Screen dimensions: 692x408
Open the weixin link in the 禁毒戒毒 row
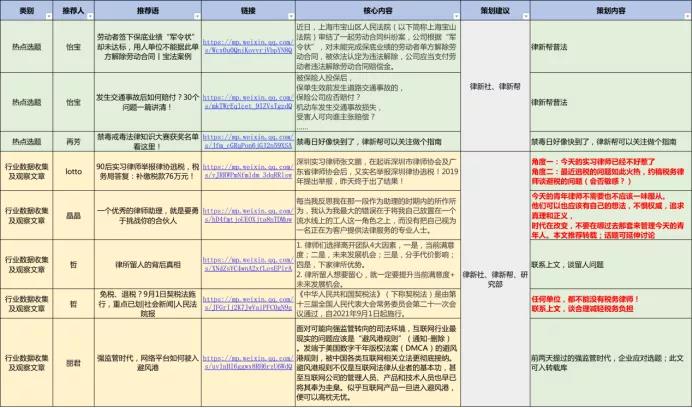pos(248,141)
